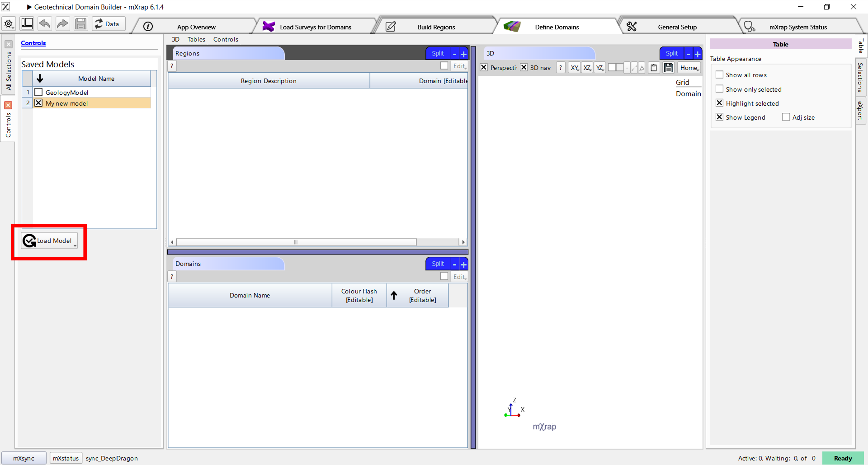Click the Regions horizontal scrollbar left arrow
868x465 pixels.
tap(172, 242)
